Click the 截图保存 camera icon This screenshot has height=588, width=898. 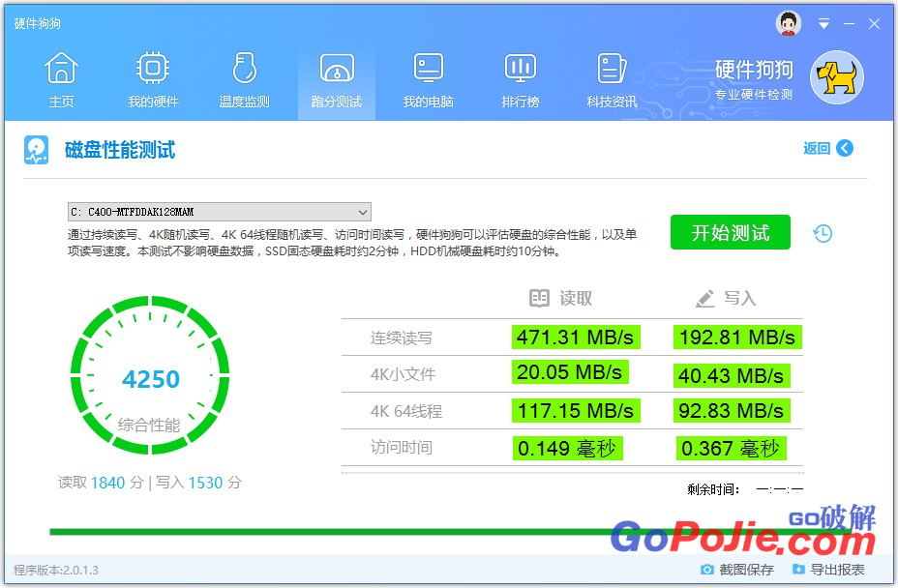coord(707,570)
